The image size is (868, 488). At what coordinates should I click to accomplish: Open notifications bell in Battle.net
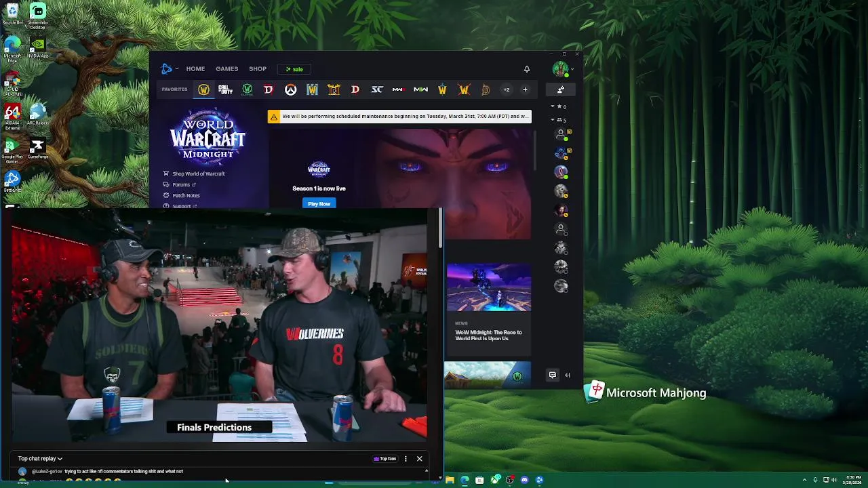[x=526, y=68]
